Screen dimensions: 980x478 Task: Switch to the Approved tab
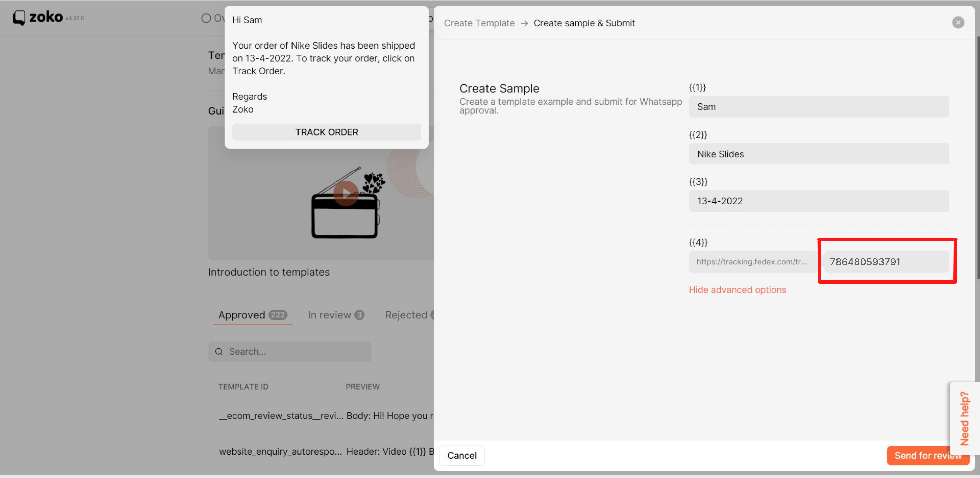[x=253, y=315]
